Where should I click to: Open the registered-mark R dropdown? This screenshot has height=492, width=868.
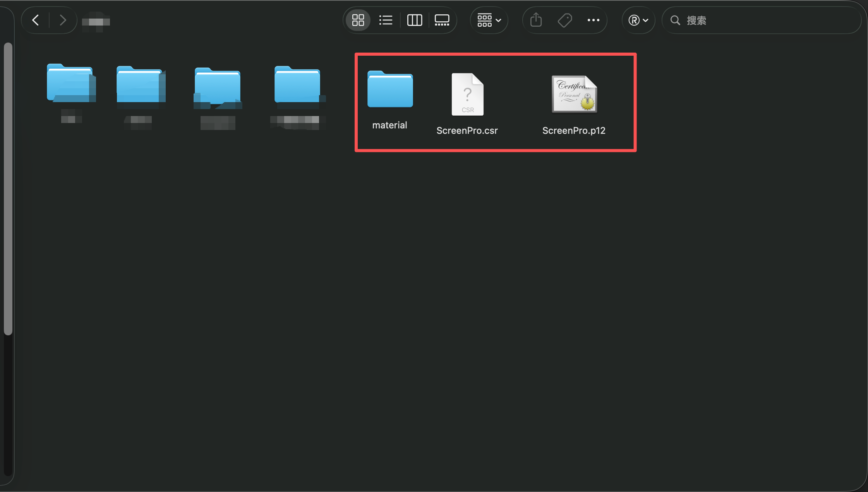(x=638, y=20)
